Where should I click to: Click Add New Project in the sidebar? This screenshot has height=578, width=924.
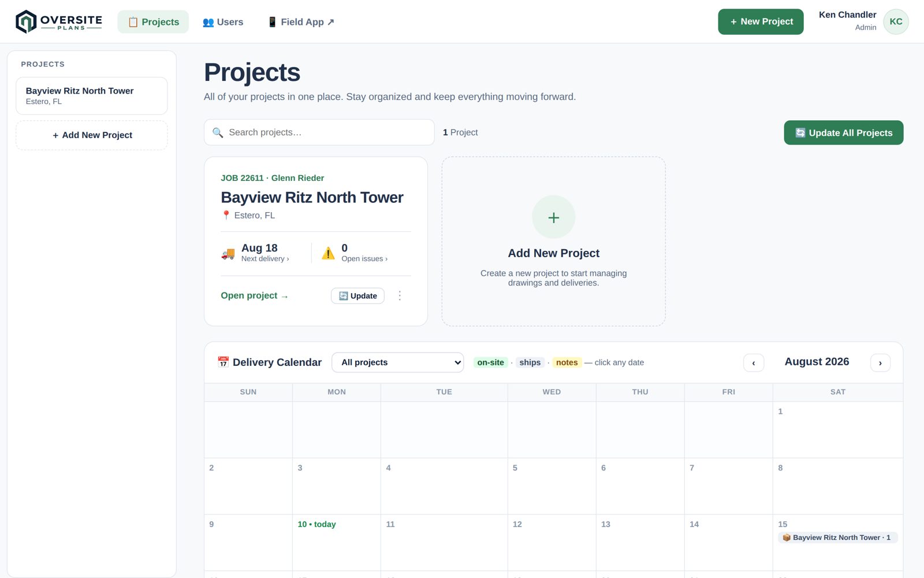click(x=92, y=135)
